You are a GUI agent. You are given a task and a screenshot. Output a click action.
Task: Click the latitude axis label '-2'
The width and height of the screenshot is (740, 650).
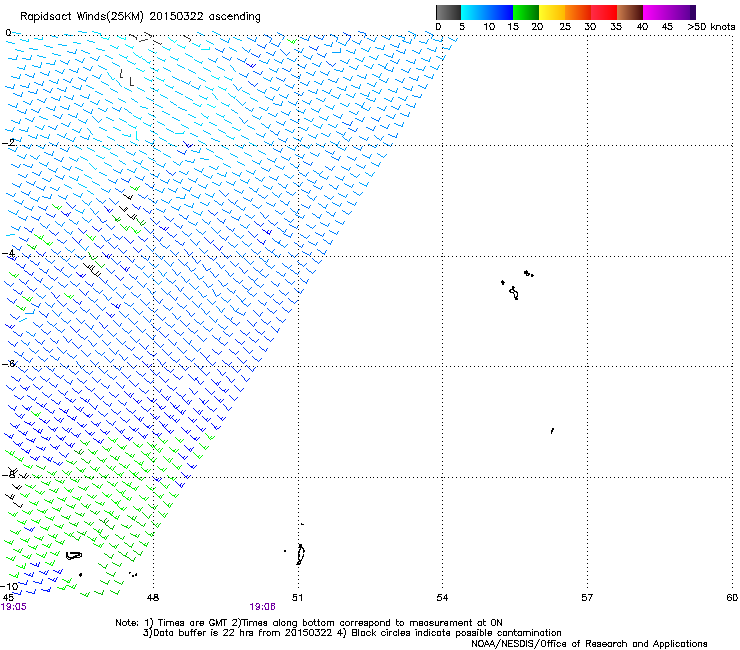pyautogui.click(x=8, y=143)
